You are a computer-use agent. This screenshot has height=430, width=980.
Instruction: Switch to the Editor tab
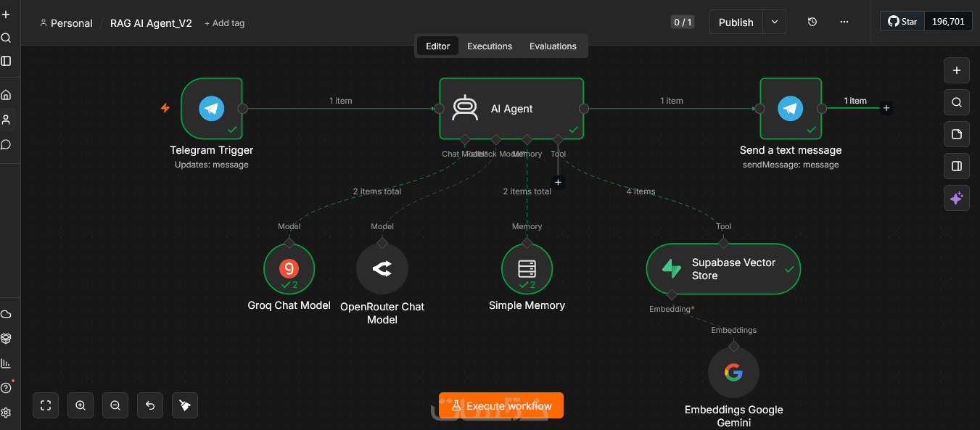pos(438,46)
